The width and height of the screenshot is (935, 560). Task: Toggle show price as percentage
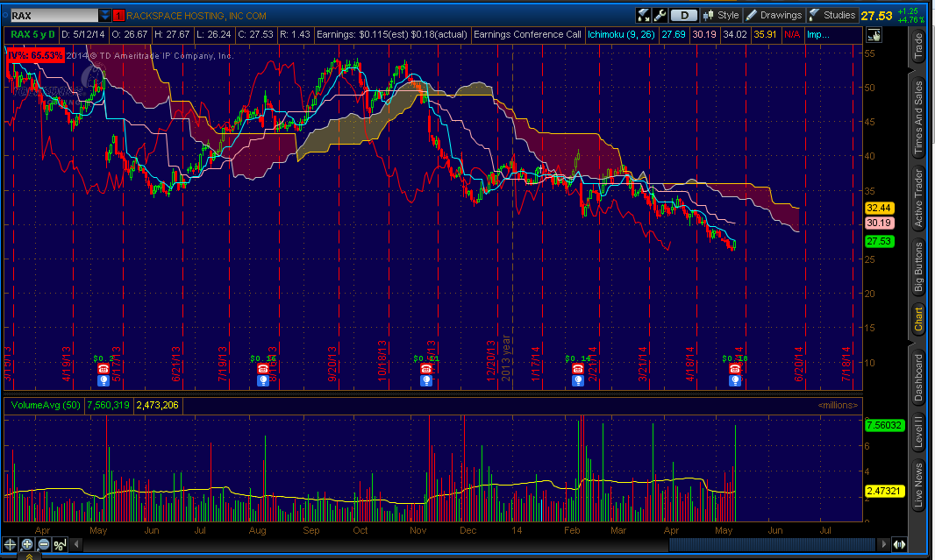click(x=61, y=544)
